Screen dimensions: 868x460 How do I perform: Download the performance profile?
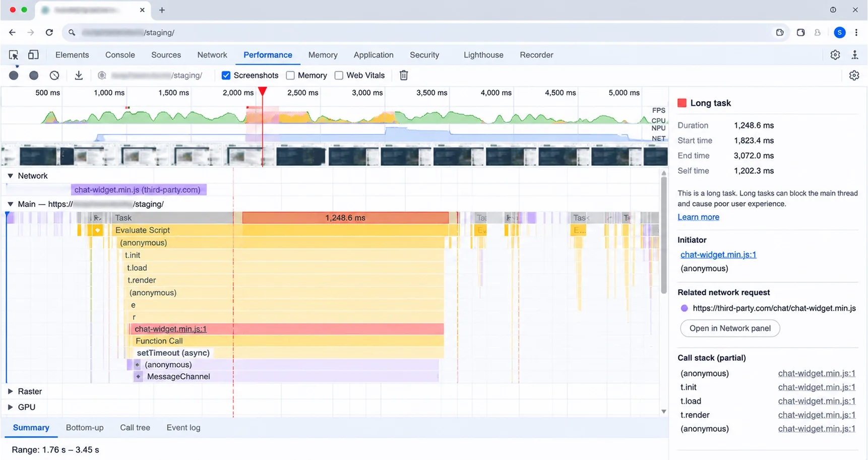pos(79,75)
